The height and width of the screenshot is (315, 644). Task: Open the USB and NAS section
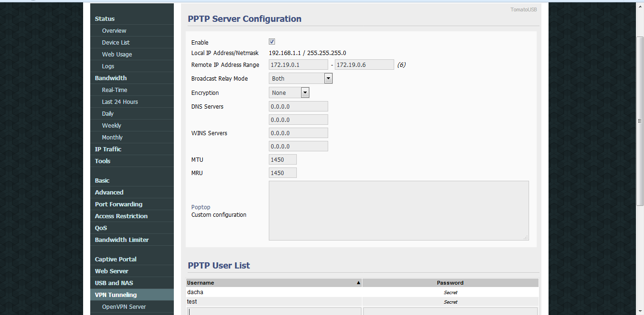[132, 283]
